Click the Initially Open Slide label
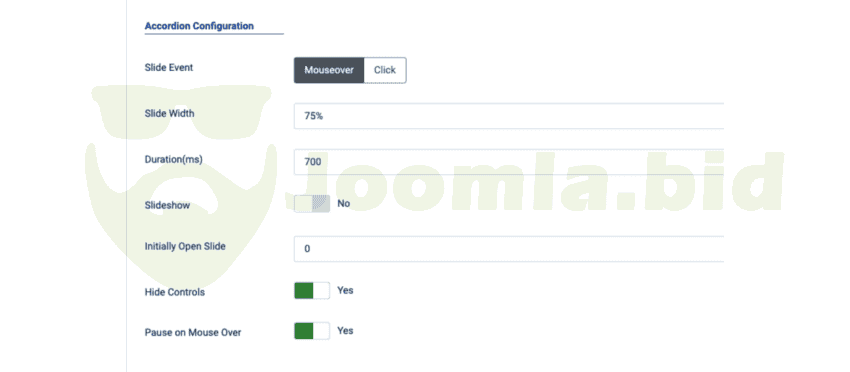 [x=185, y=246]
